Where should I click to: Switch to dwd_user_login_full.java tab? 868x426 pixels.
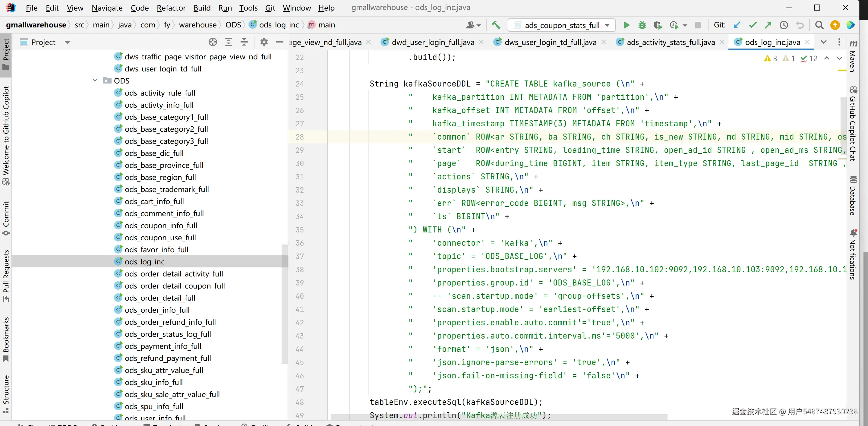click(x=433, y=42)
